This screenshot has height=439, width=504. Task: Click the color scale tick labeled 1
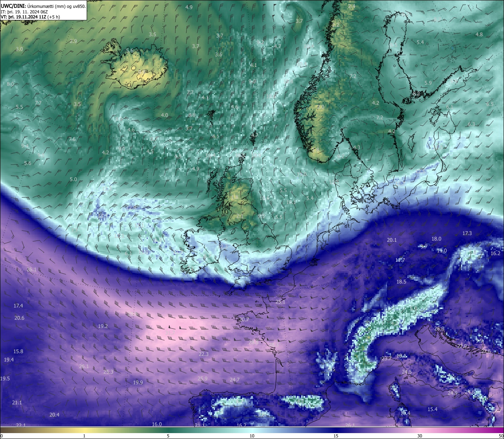pos(84,436)
